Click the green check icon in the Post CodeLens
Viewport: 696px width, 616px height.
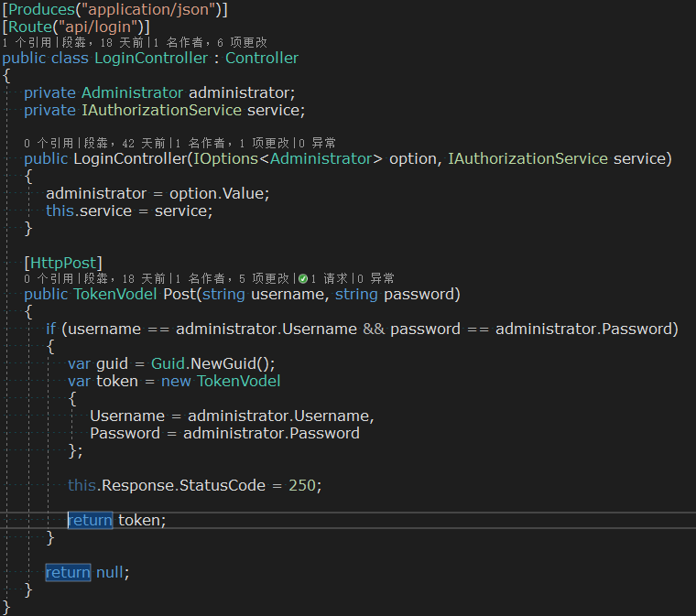coord(303,278)
